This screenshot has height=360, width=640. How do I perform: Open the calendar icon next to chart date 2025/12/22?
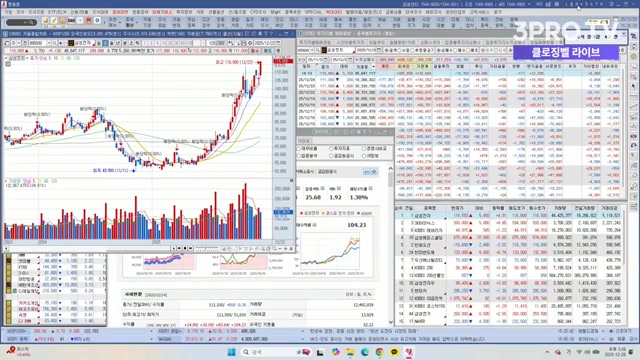(278, 43)
